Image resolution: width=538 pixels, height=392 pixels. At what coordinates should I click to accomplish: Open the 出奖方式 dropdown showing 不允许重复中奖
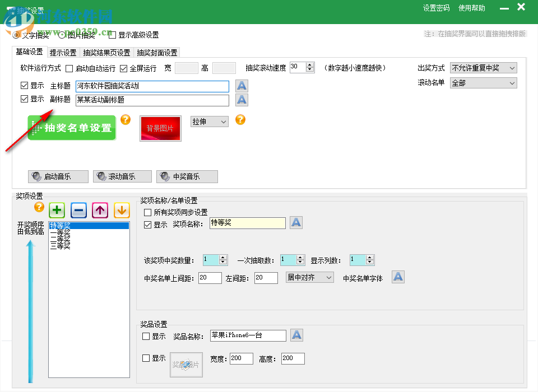tap(483, 68)
